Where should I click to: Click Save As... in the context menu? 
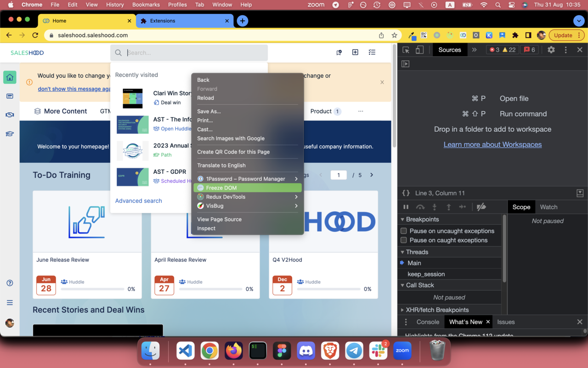pos(248,111)
